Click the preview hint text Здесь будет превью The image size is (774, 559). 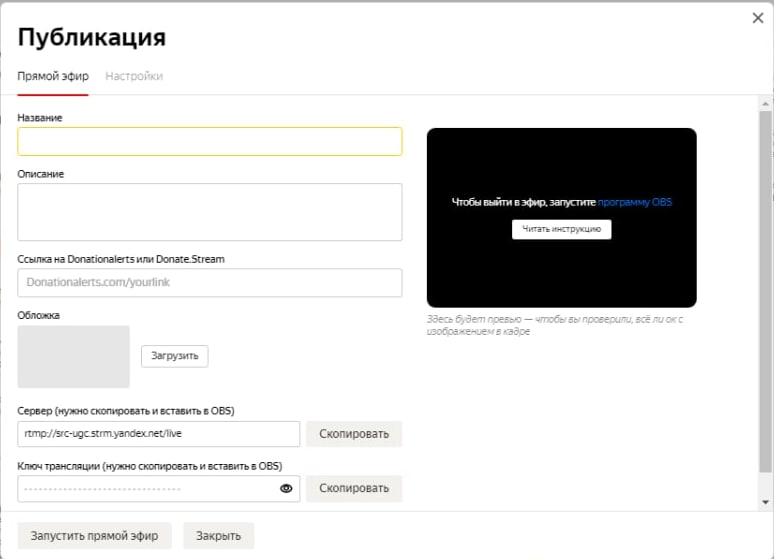[555, 325]
